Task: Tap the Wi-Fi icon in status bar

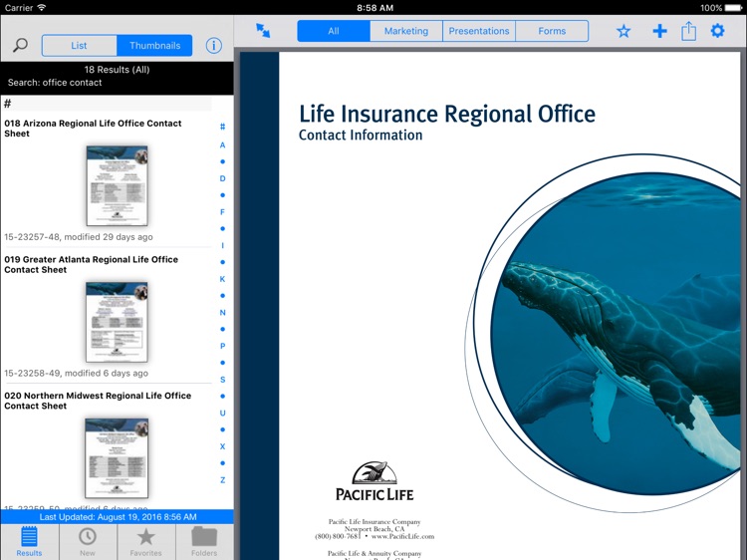Action: click(x=42, y=8)
